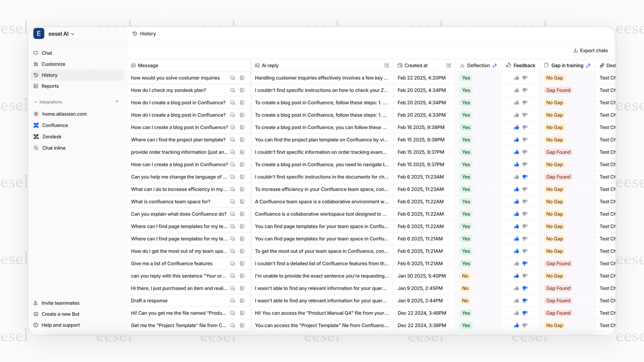Open the Chat inline integration
644x362 pixels.
click(54, 148)
